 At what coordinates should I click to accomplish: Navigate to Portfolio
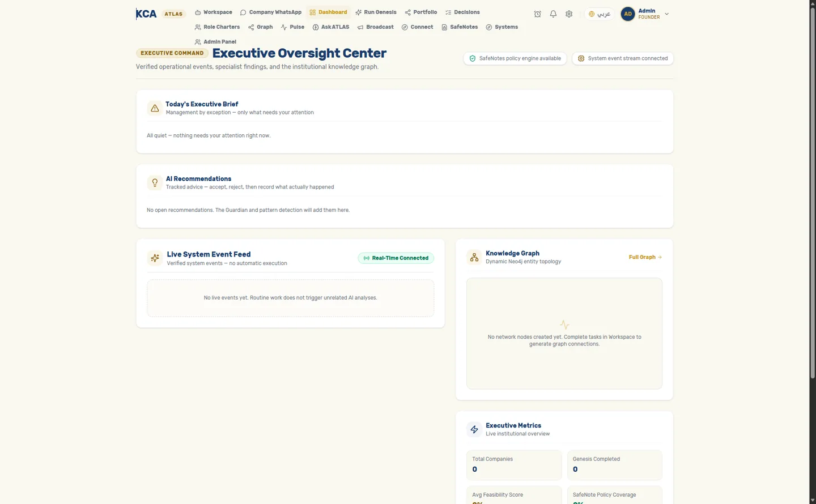click(421, 12)
